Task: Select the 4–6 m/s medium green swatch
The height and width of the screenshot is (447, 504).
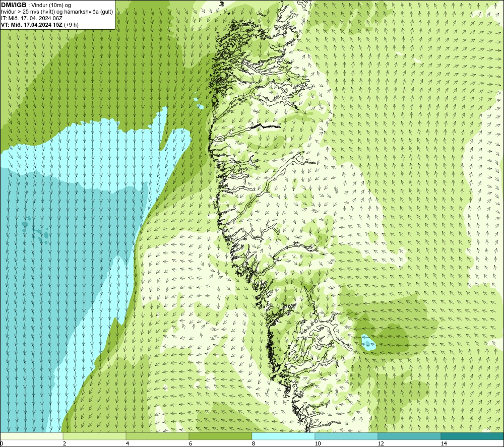Action: click(x=157, y=436)
